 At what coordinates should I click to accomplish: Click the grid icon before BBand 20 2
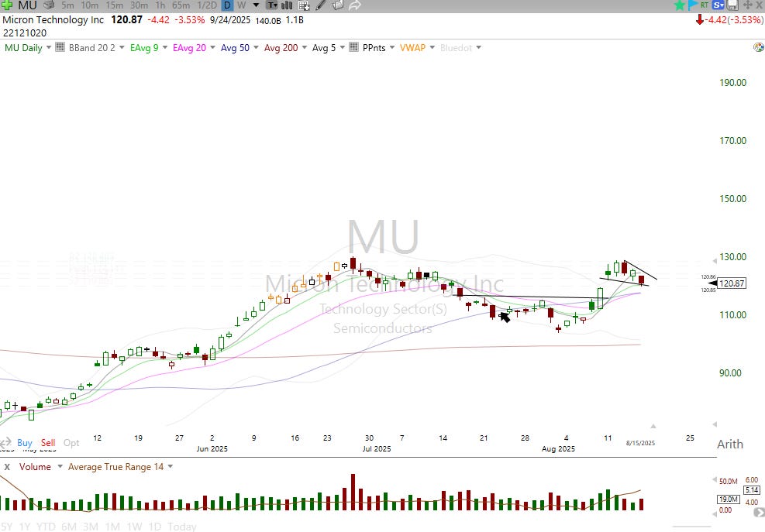[x=60, y=47]
